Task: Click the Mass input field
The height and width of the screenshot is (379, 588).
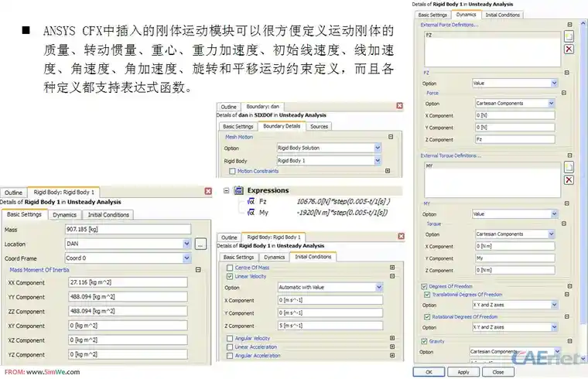Action: click(x=128, y=230)
